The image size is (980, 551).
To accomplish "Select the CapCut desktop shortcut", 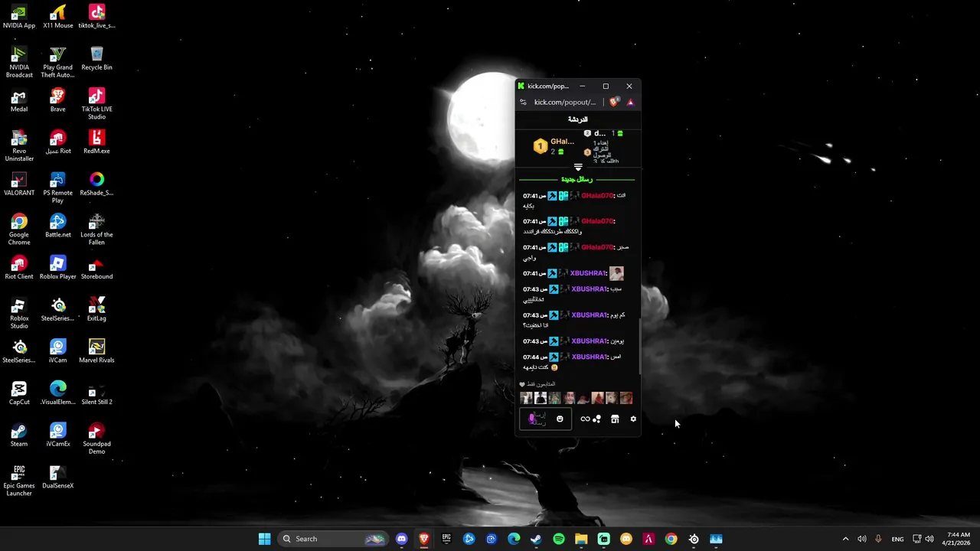I will coord(19,393).
